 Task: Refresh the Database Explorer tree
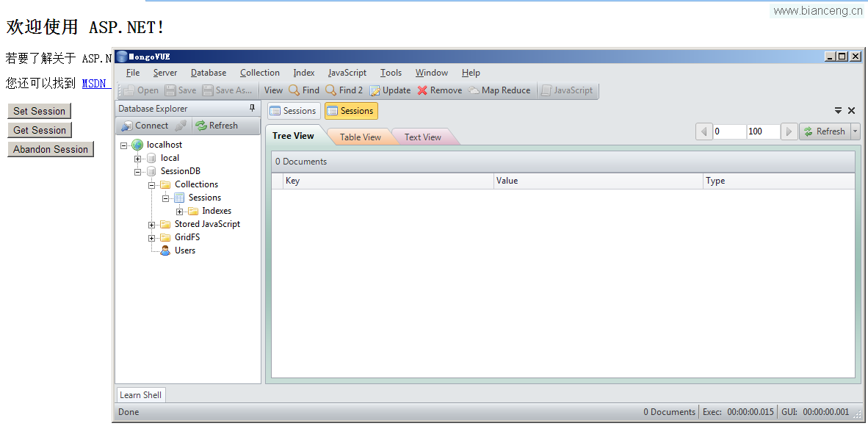(x=217, y=126)
